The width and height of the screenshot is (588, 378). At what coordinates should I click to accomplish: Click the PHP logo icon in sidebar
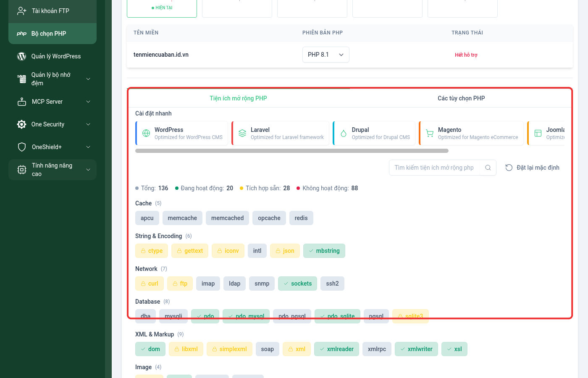pyautogui.click(x=22, y=34)
